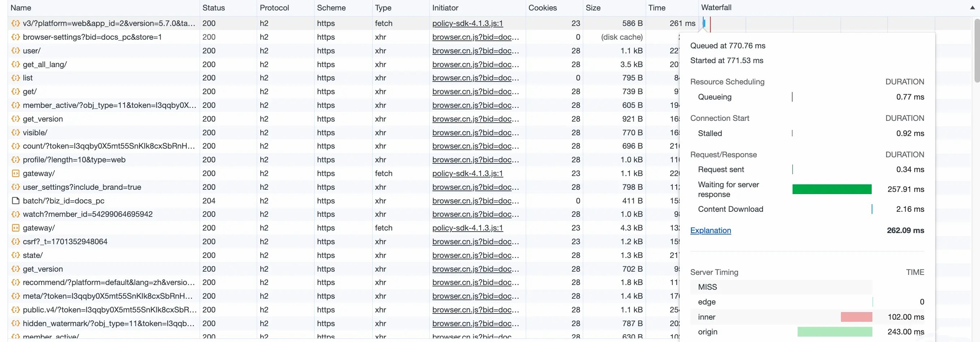
Task: Click the icon beside watch?member_id=54299064695942
Action: (15, 214)
